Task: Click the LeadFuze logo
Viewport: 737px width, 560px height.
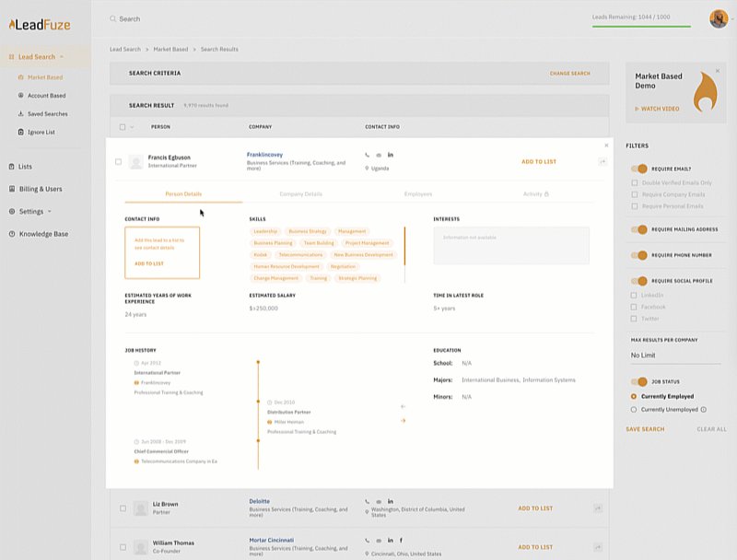Action: (40, 25)
